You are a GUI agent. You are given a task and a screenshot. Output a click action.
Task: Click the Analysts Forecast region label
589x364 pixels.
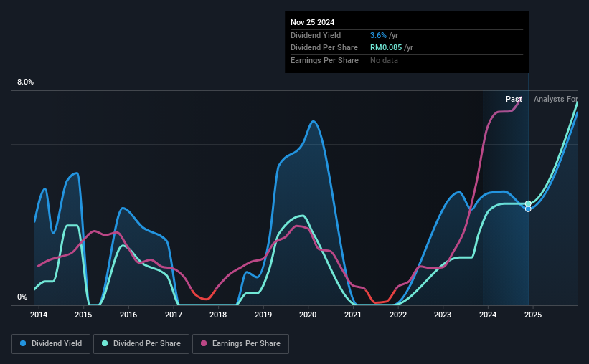[555, 99]
